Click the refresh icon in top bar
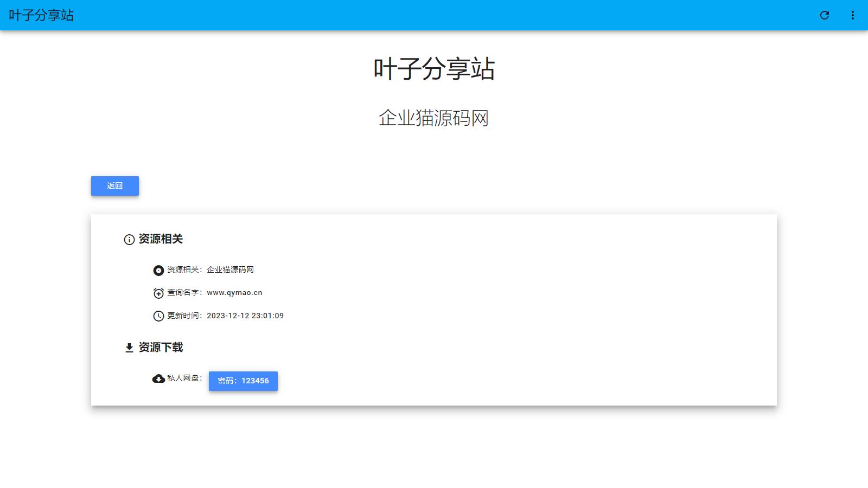 [824, 15]
